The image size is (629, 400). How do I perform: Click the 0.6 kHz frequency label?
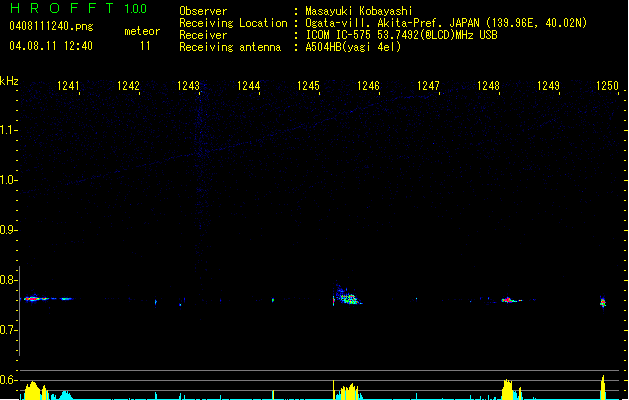(8, 380)
